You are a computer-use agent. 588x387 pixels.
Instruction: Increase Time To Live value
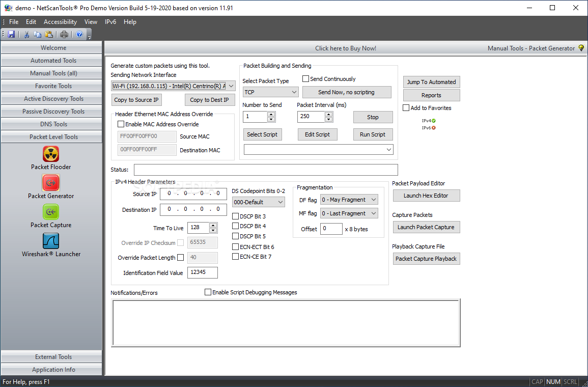[x=213, y=226]
